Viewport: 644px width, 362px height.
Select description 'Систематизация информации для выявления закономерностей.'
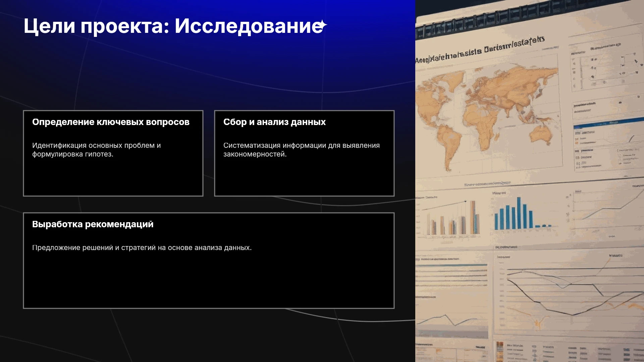302,150
